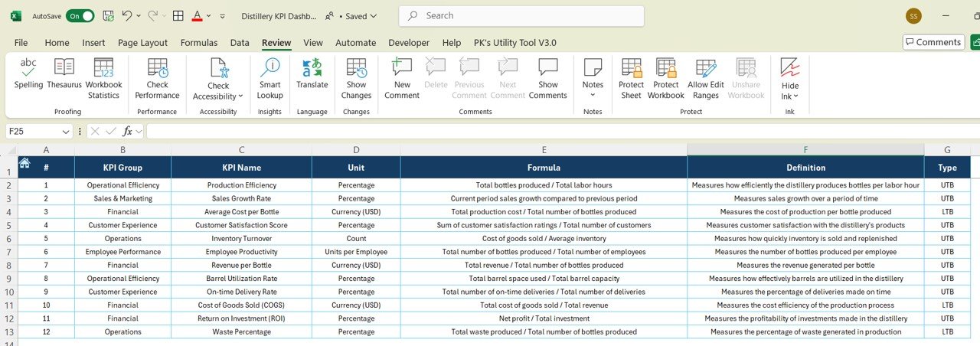
Task: Open the font color dropdown arrow
Action: (x=209, y=15)
